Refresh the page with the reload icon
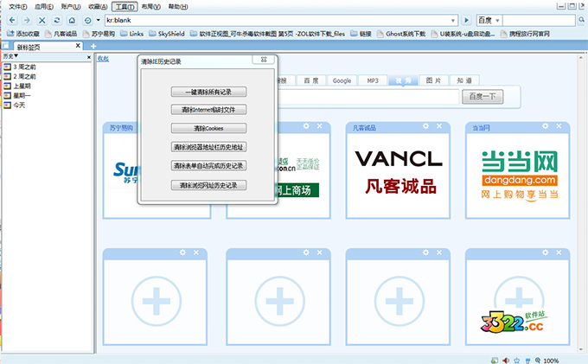 [x=57, y=20]
